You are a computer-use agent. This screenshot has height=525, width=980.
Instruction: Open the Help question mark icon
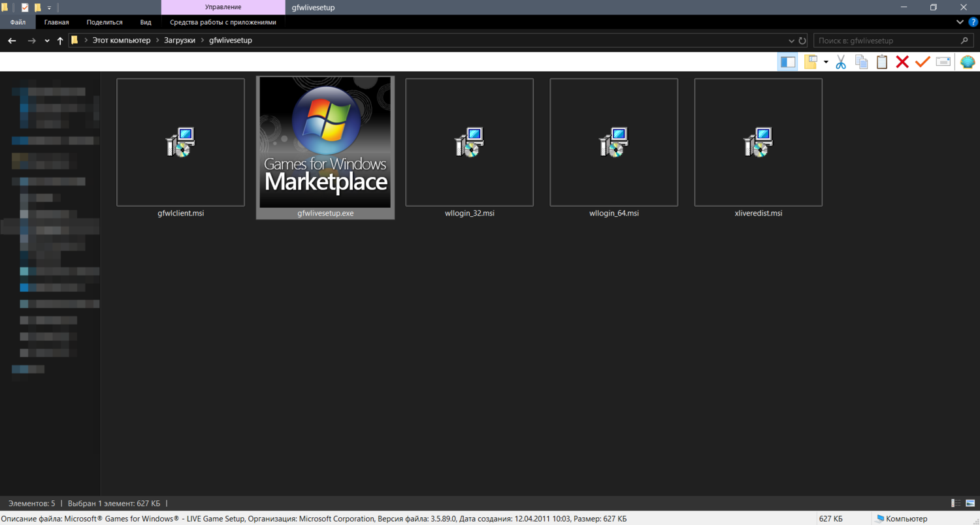tap(973, 22)
